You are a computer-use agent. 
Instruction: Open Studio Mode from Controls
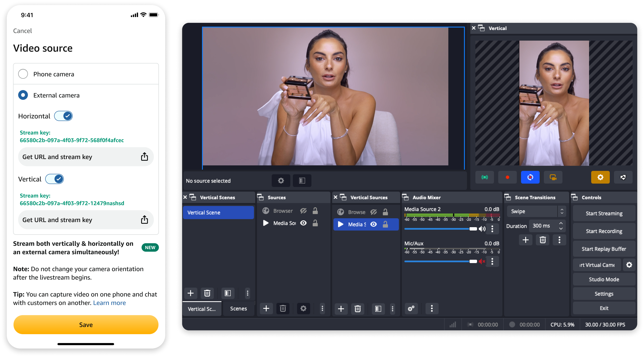coord(604,279)
